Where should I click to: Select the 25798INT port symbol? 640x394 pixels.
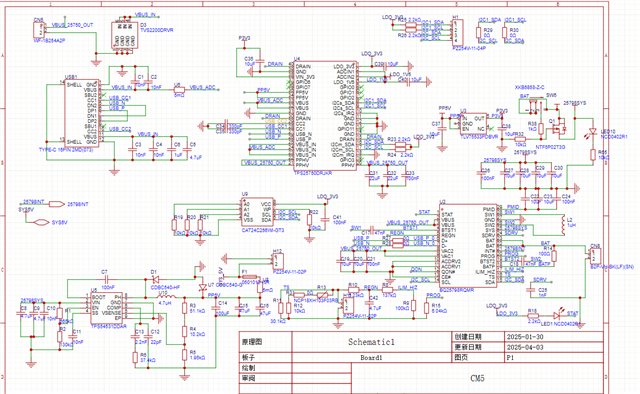click(57, 204)
